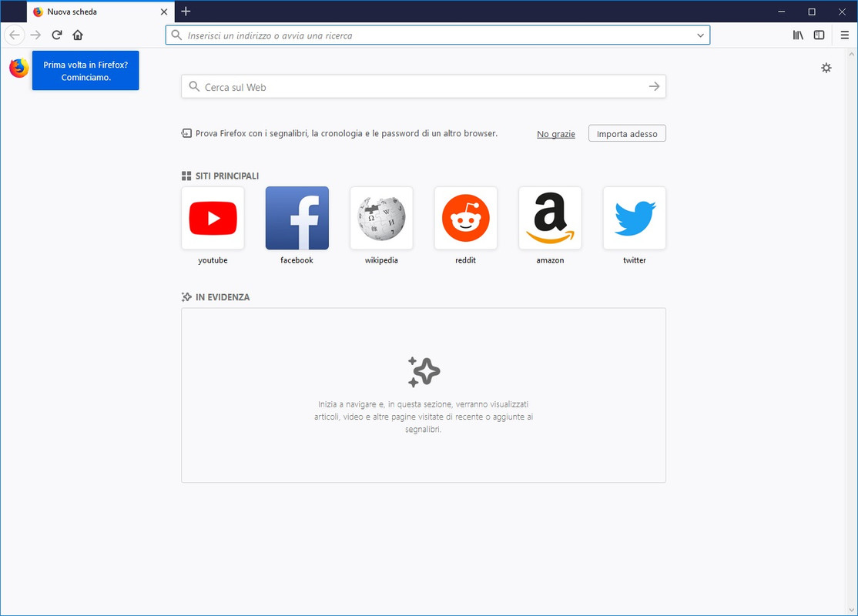Screen dimensions: 858x616
Task: Open the hamburger application menu
Action: click(x=844, y=35)
